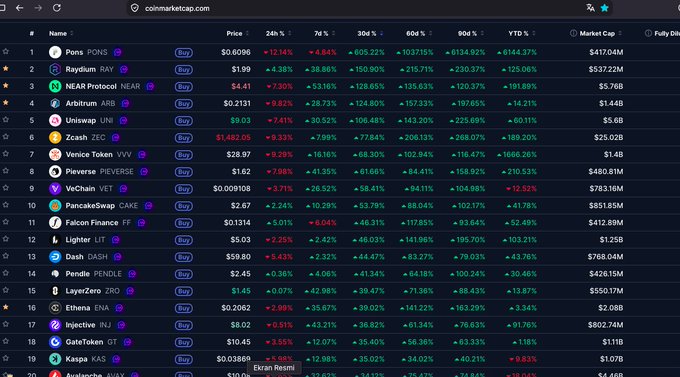Viewport: 680px width, 377px height.
Task: Click the Falcon Finance logo
Action: coord(55,223)
